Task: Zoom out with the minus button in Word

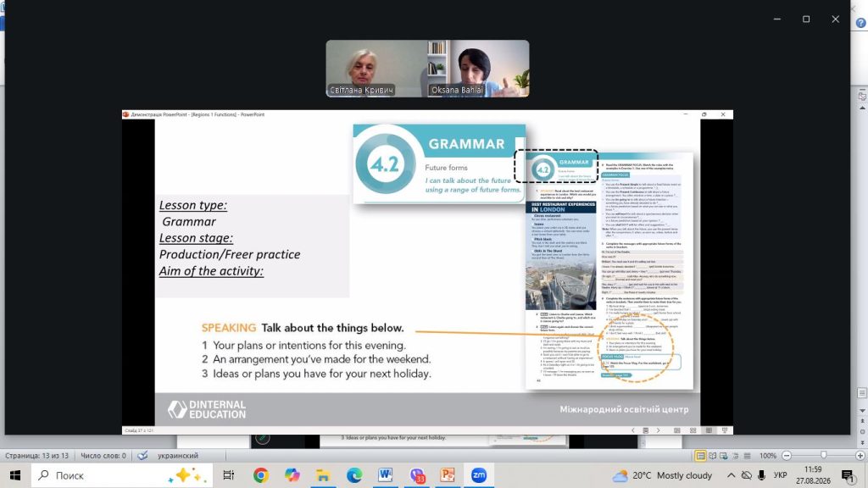Action: [787, 456]
